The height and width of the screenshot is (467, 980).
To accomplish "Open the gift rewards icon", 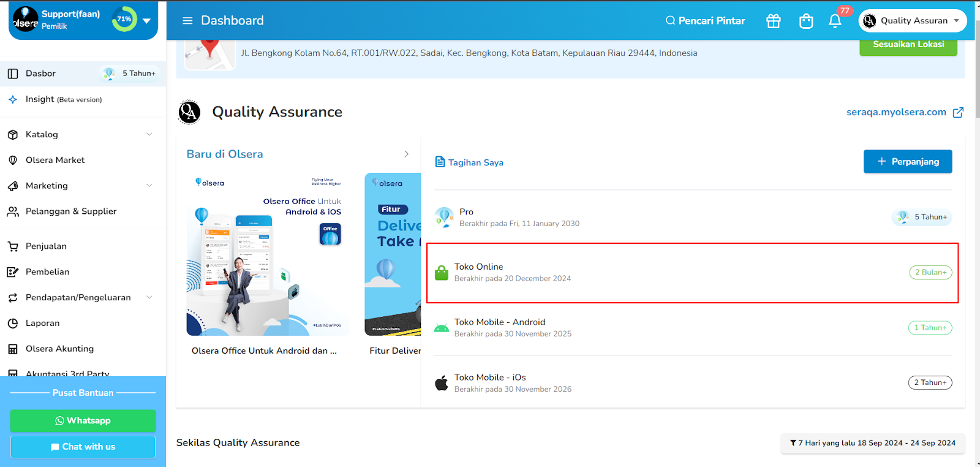I will point(774,21).
